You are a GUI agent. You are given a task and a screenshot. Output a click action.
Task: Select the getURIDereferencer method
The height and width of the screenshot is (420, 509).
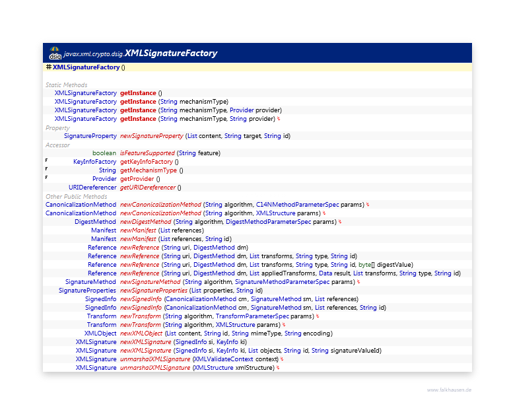tap(148, 188)
